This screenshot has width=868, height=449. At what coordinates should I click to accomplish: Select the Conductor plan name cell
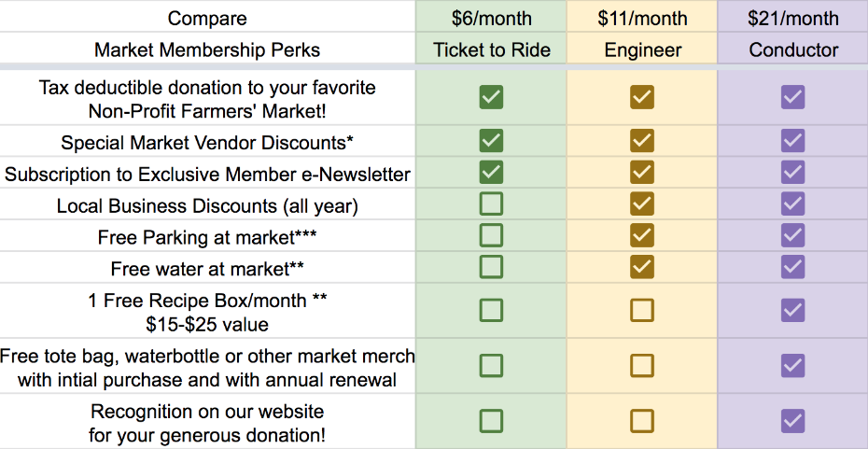[792, 49]
